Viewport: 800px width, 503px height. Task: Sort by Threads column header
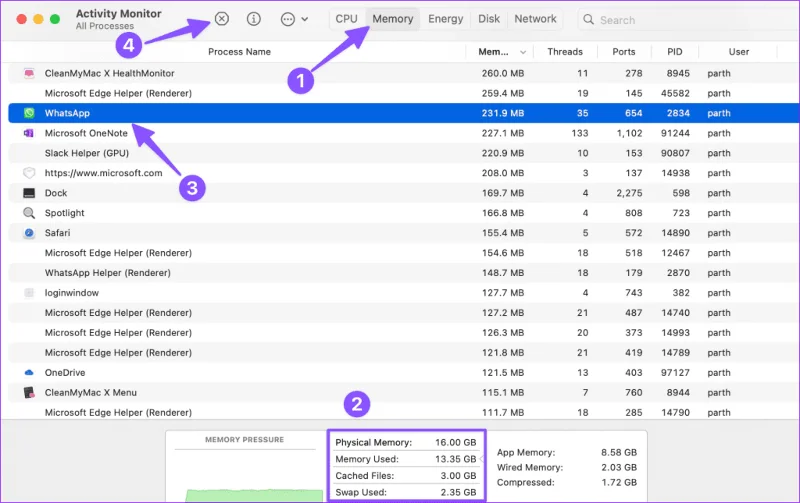coord(565,52)
